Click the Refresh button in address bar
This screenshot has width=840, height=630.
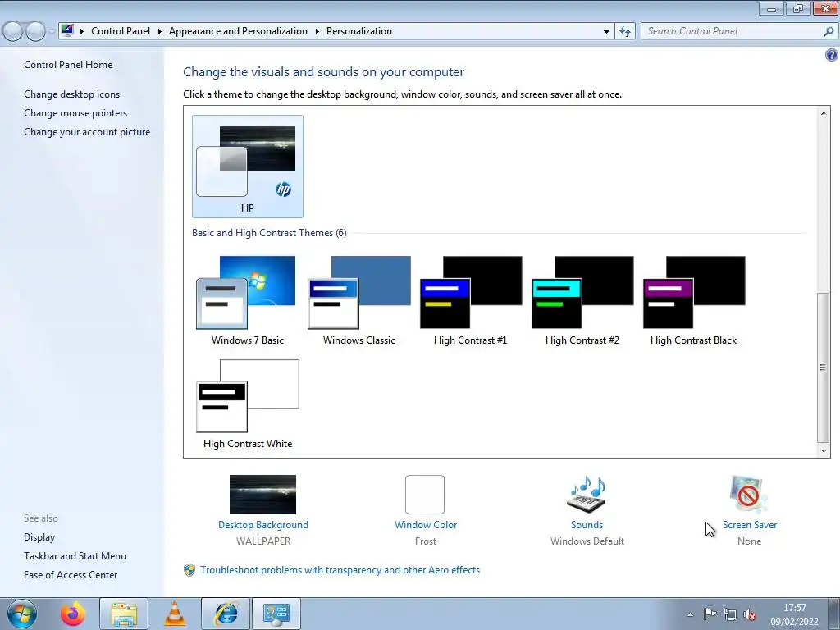tap(625, 32)
